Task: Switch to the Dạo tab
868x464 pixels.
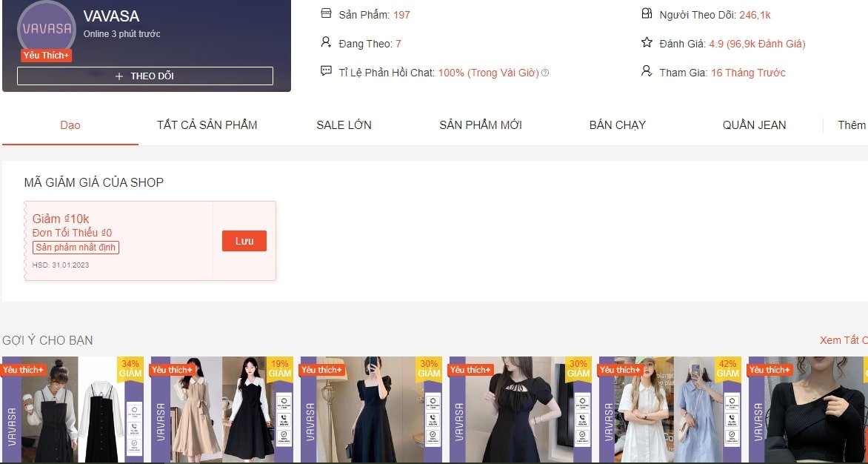Action: pos(70,125)
